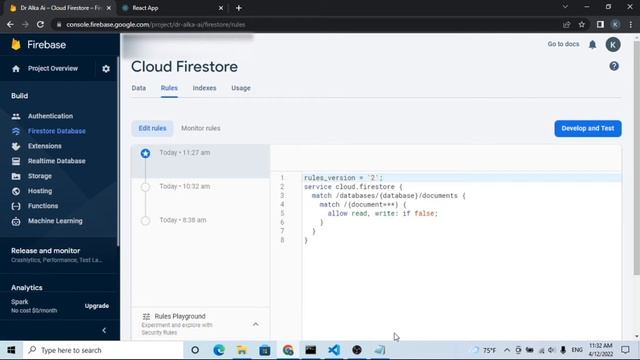Open notifications bell icon
640x360 pixels.
[592, 44]
